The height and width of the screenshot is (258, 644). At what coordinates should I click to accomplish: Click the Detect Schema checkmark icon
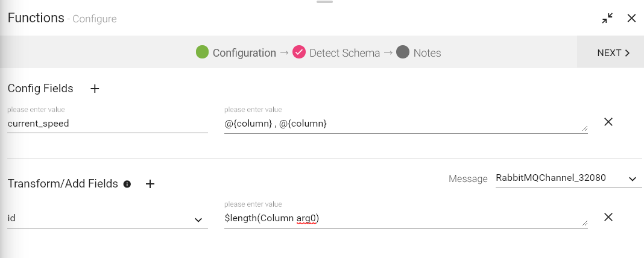coord(299,52)
